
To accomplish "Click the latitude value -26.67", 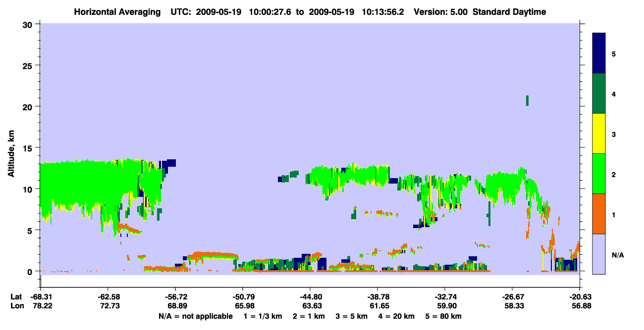I will point(512,297).
